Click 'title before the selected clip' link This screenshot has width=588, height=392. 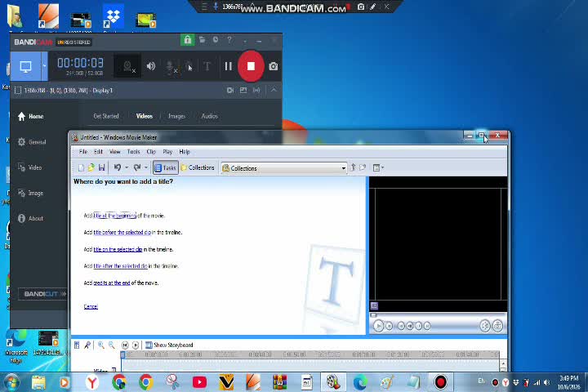(x=122, y=232)
